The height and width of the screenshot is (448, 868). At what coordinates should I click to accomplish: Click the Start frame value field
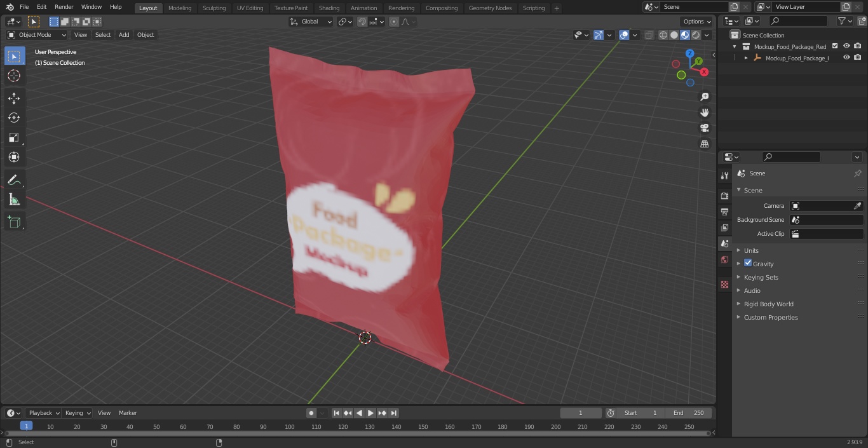[x=641, y=413]
